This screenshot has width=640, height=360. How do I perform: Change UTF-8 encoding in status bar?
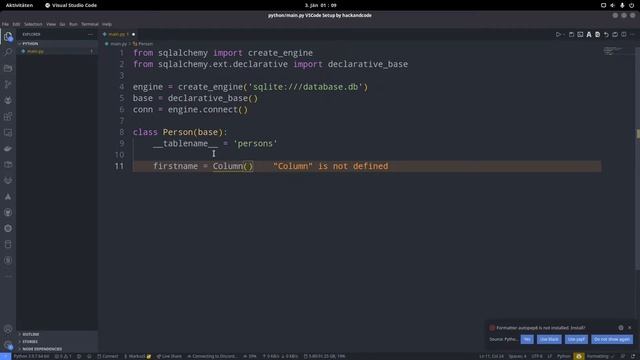coord(537,356)
